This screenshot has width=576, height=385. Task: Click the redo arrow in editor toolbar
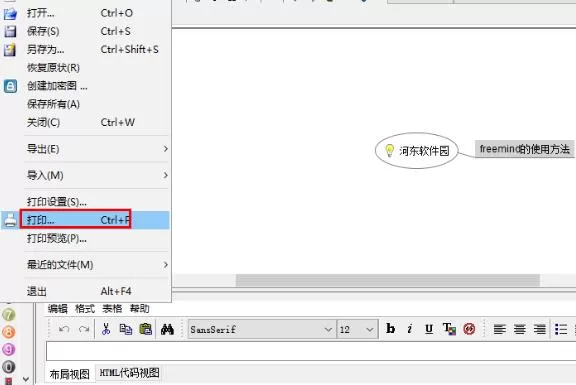[x=84, y=329]
